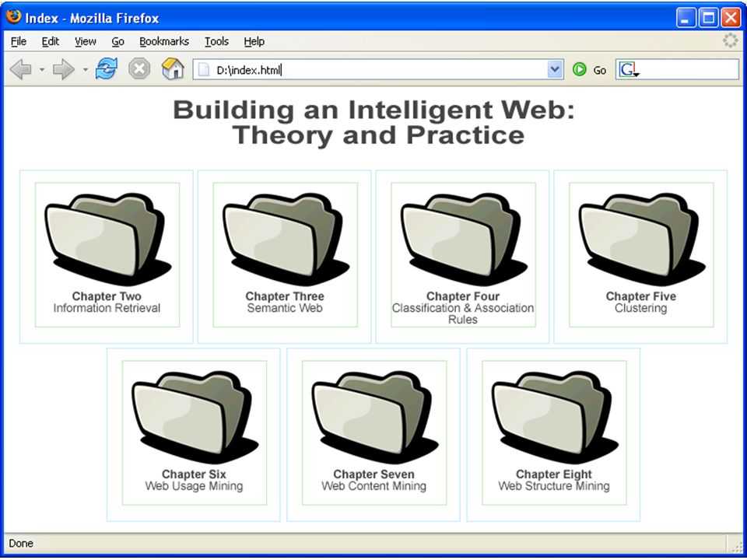
Task: Click the Chapter Six label
Action: [x=194, y=474]
